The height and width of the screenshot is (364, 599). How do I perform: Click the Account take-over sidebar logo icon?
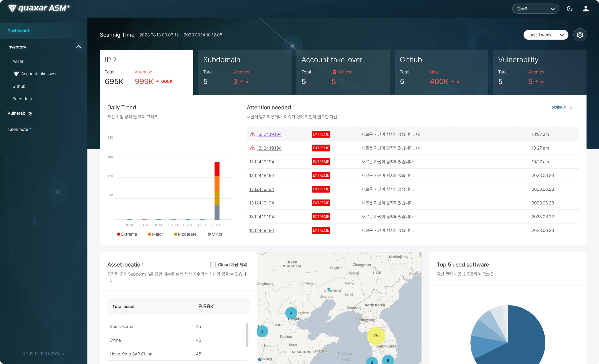tap(16, 74)
